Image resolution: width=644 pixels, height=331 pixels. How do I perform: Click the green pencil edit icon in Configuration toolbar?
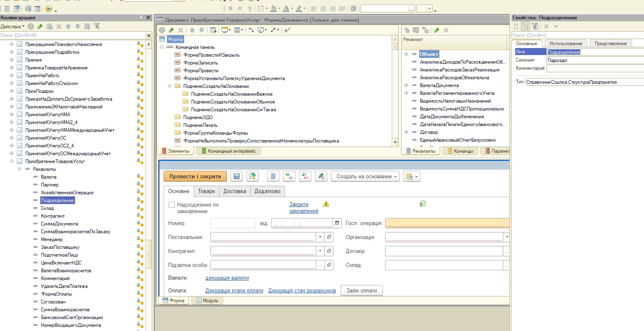coord(40,26)
